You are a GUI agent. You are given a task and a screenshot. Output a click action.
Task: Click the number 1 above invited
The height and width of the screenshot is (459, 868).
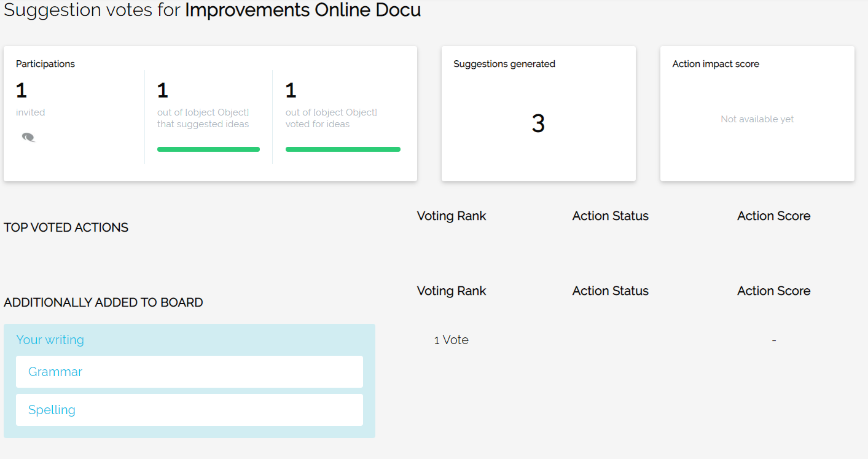[22, 91]
